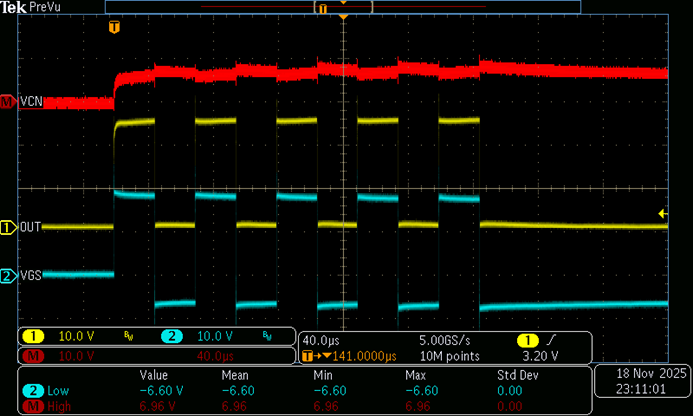693x416 pixels.
Task: Click channel 1 10.0 V scale readout
Action: pyautogui.click(x=76, y=336)
